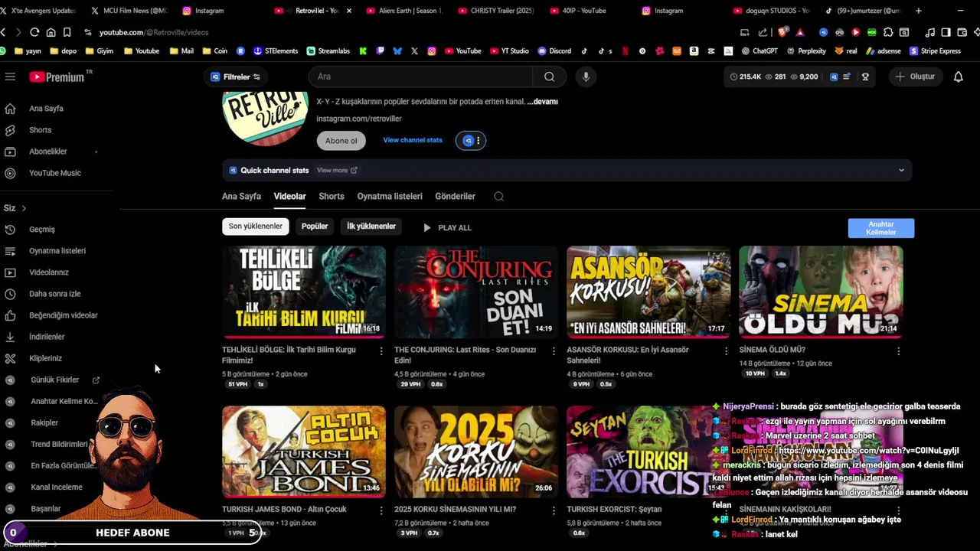The width and height of the screenshot is (980, 551).
Task: Click the search magnifier button
Action: (x=549, y=77)
